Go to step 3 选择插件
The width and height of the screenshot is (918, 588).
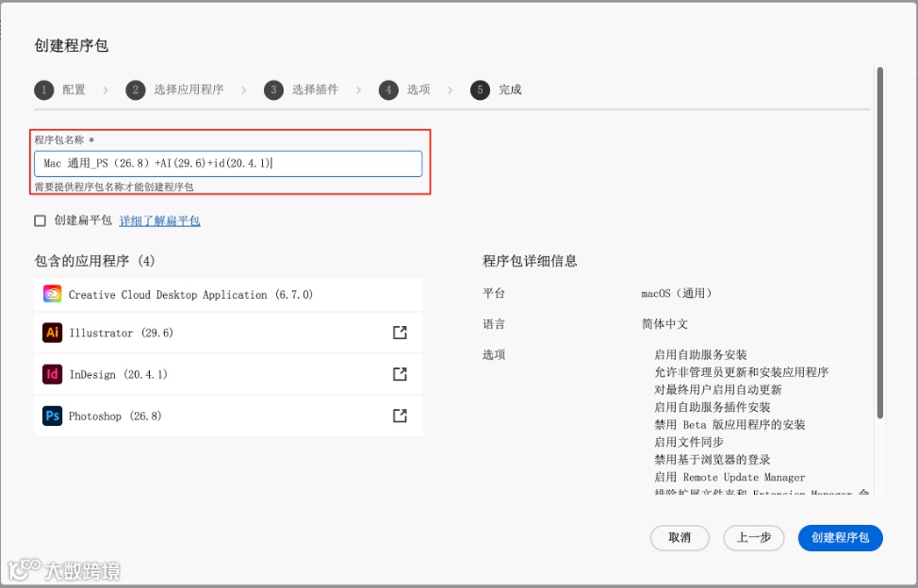click(x=301, y=90)
